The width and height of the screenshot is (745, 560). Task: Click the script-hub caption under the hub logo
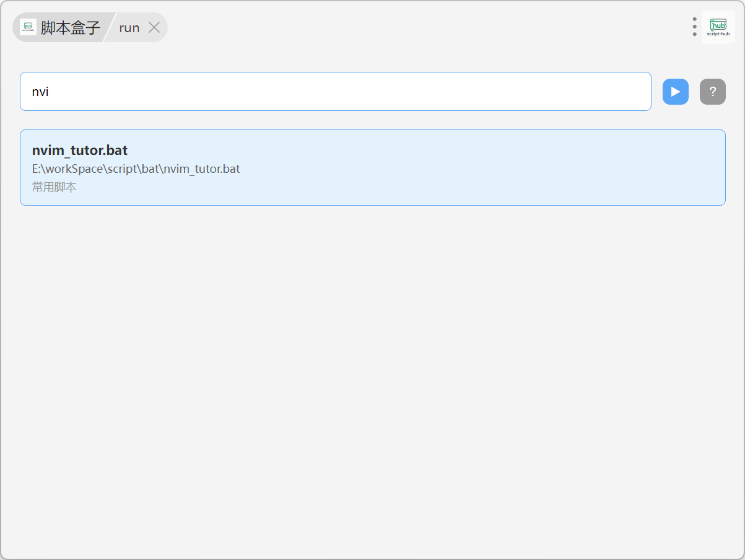[x=718, y=34]
